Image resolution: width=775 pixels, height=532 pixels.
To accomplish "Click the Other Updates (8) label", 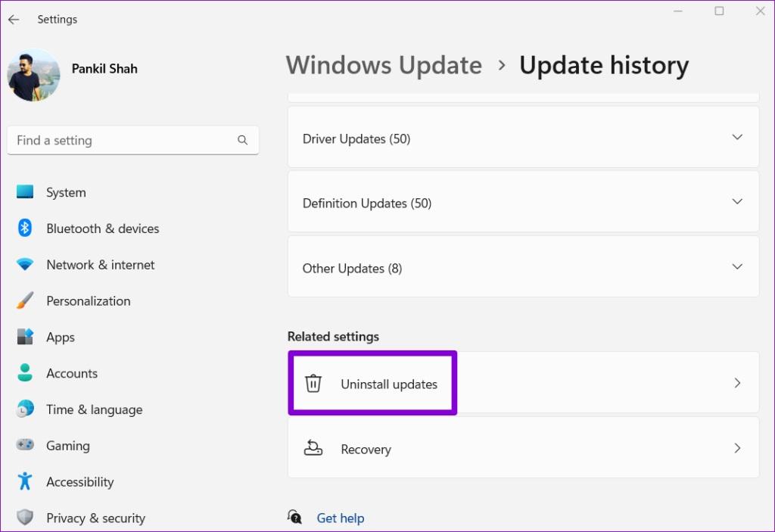I will [352, 269].
